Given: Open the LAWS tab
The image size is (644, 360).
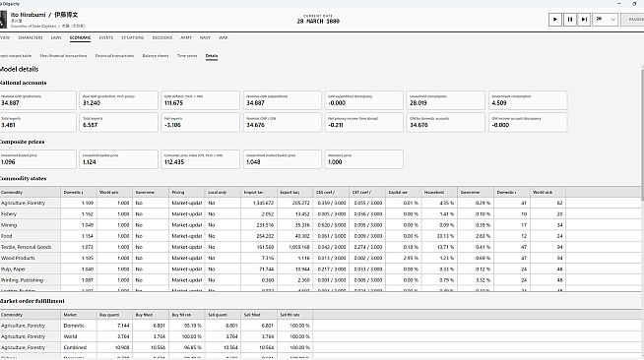Looking at the screenshot, I should 56,37.
